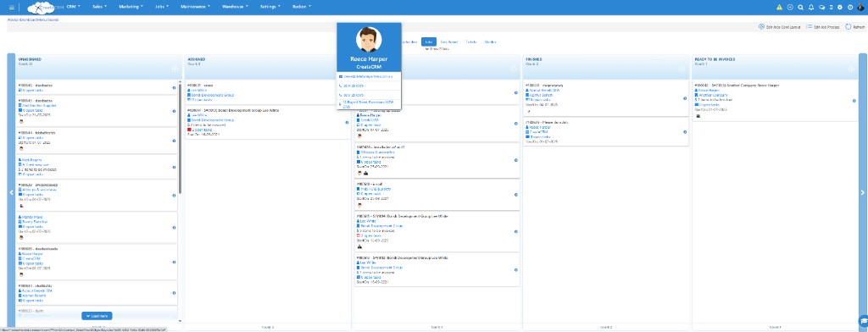The image size is (868, 332).
Task: Click the address link in contact popup
Action: (x=367, y=104)
